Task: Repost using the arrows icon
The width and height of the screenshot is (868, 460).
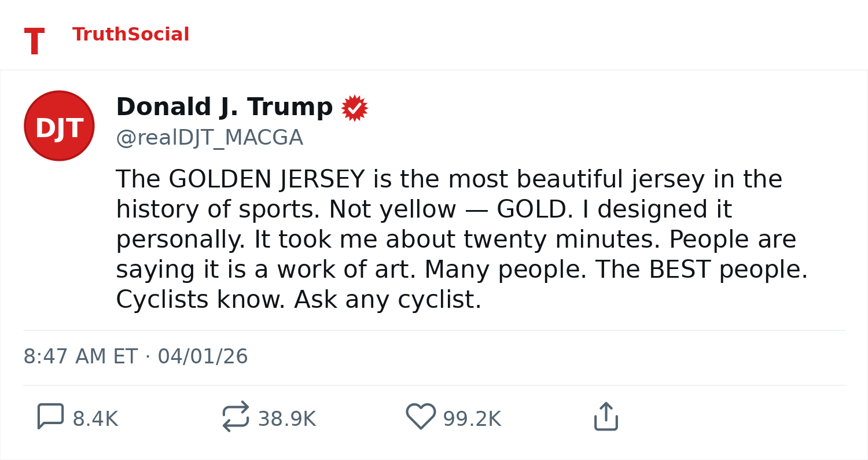Action: pos(236,417)
